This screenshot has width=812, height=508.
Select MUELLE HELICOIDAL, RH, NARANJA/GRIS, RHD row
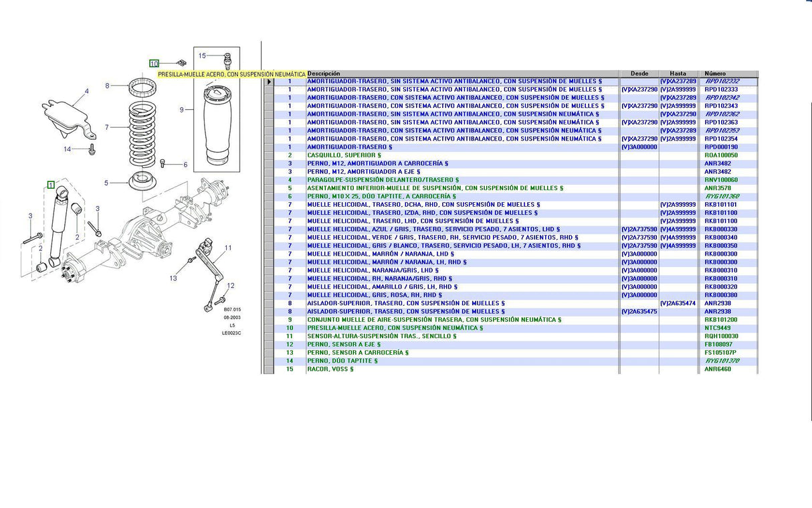[511, 278]
